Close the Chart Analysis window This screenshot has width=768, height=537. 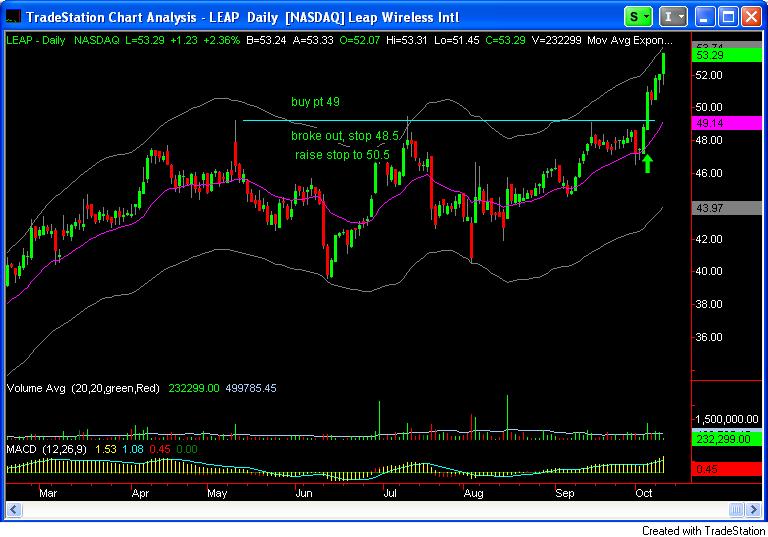tap(751, 17)
